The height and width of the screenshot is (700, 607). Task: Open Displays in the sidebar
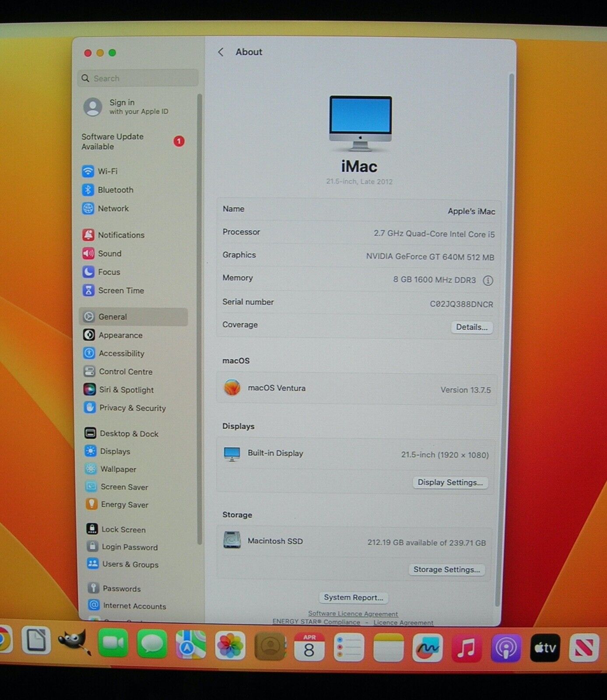(x=108, y=451)
